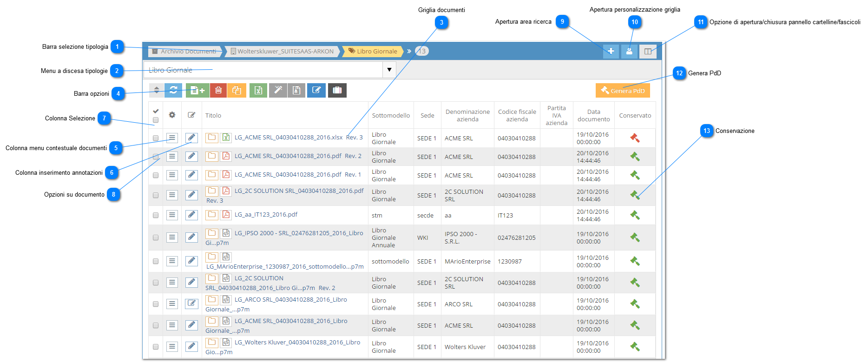
Task: Click the dark briefcase toolbar icon
Action: pyautogui.click(x=337, y=90)
